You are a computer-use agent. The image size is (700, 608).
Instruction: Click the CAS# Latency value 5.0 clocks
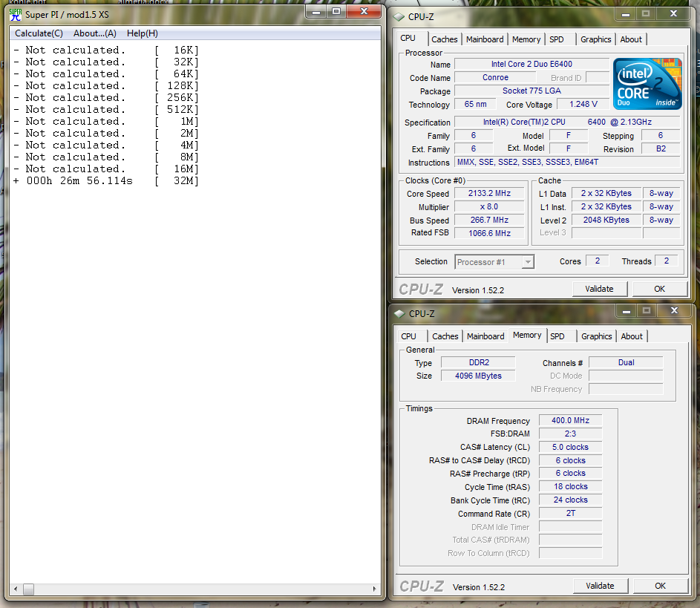pyautogui.click(x=571, y=448)
